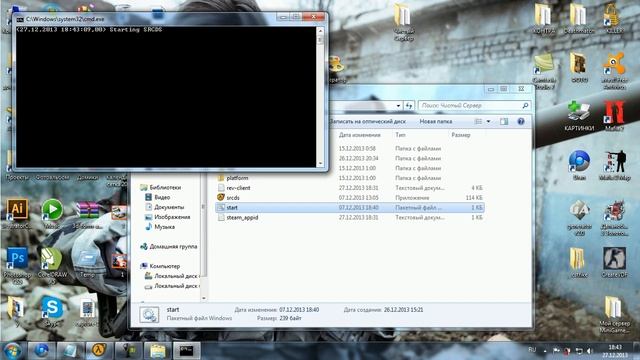Viewport: 640px width, 360px height.
Task: Click Новая папка in toolbar
Action: (x=436, y=121)
